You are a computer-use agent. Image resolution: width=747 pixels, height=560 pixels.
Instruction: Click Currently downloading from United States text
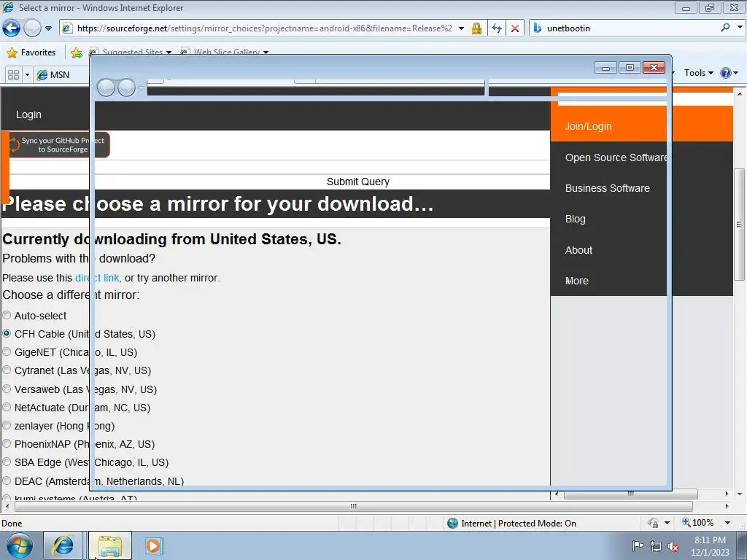click(171, 239)
